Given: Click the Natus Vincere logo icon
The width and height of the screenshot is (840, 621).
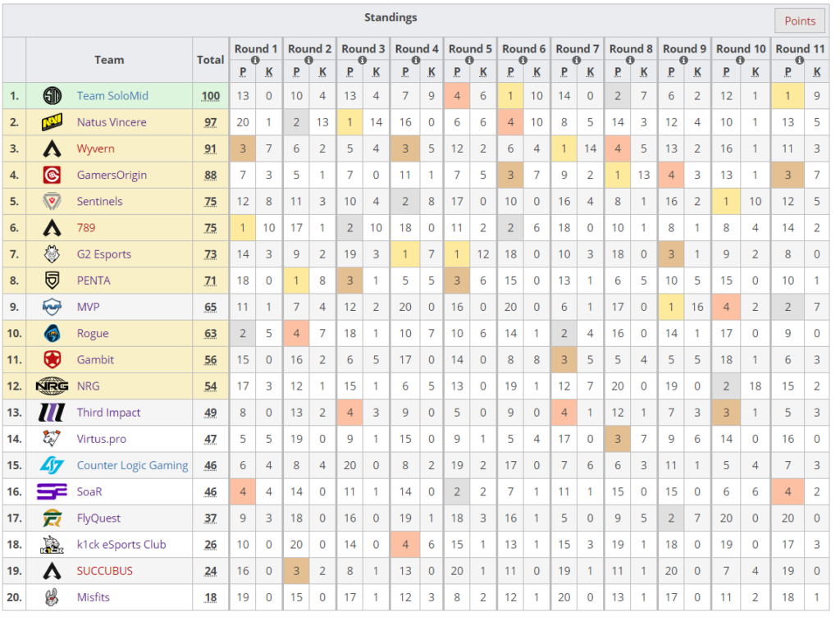Looking at the screenshot, I should tap(52, 122).
